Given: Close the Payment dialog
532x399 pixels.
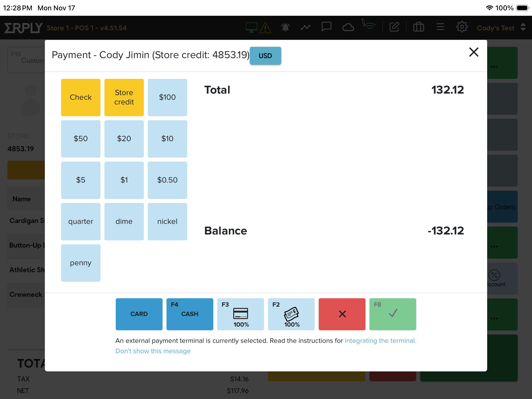Looking at the screenshot, I should 474,52.
